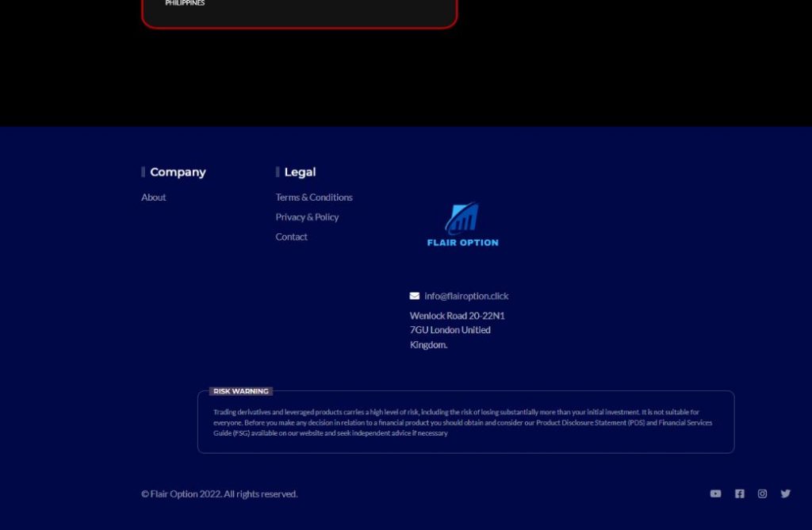Click the envelope icon beside email

[415, 296]
